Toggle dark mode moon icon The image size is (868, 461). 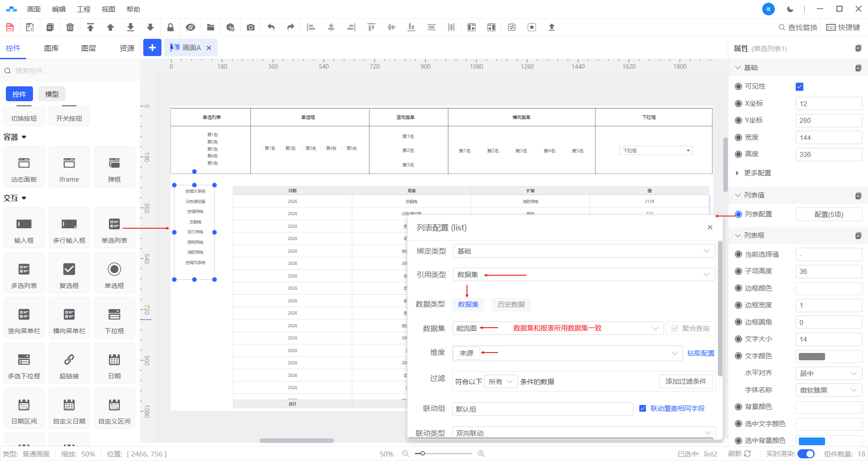pos(790,9)
